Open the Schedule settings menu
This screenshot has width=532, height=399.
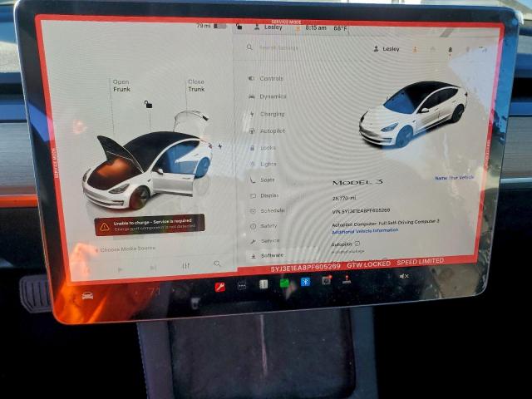point(268,210)
